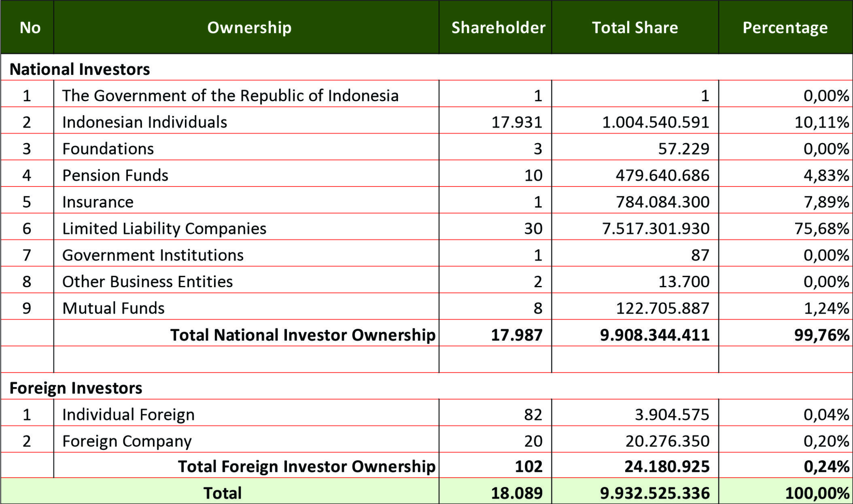Click Total Foreign Investor Ownership label
The width and height of the screenshot is (853, 504).
[307, 466]
